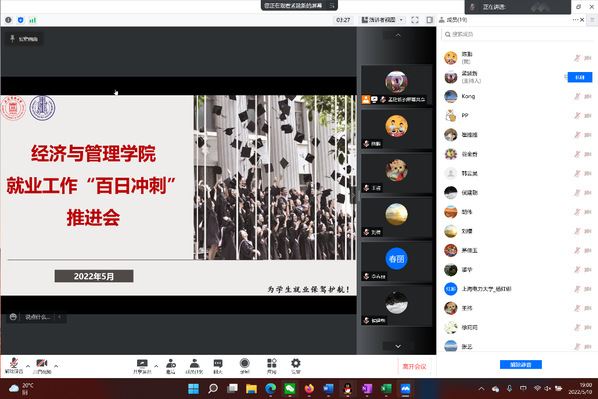Open the share screen tool
This screenshot has width=598, height=399.
pyautogui.click(x=142, y=366)
